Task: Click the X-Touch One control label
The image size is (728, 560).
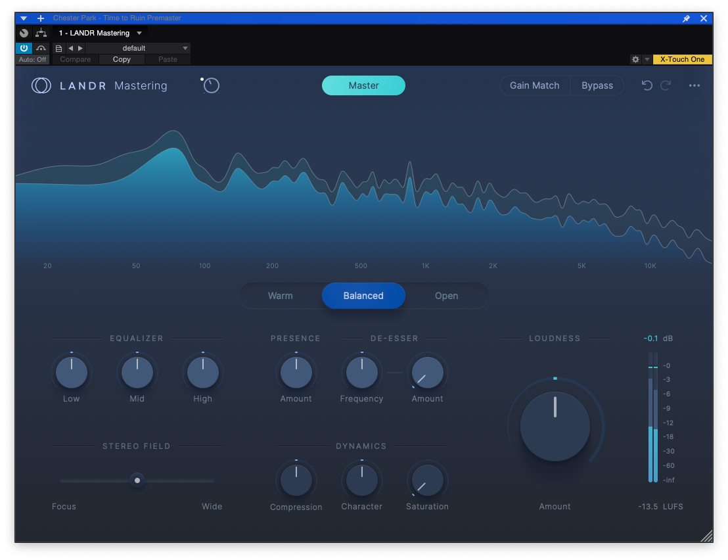Action: click(x=682, y=59)
